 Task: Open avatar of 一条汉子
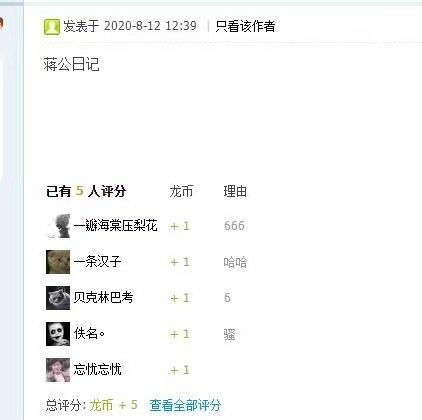[58, 262]
